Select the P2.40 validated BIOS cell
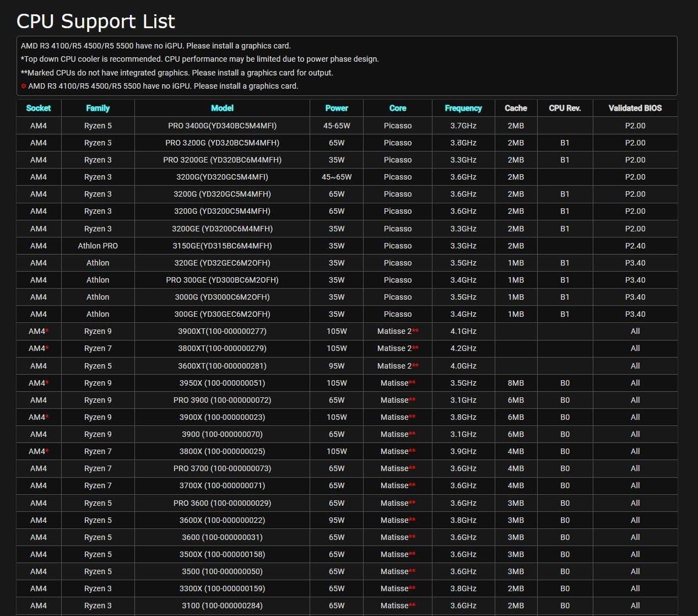Screen dimensions: 698x616 [x=635, y=246]
